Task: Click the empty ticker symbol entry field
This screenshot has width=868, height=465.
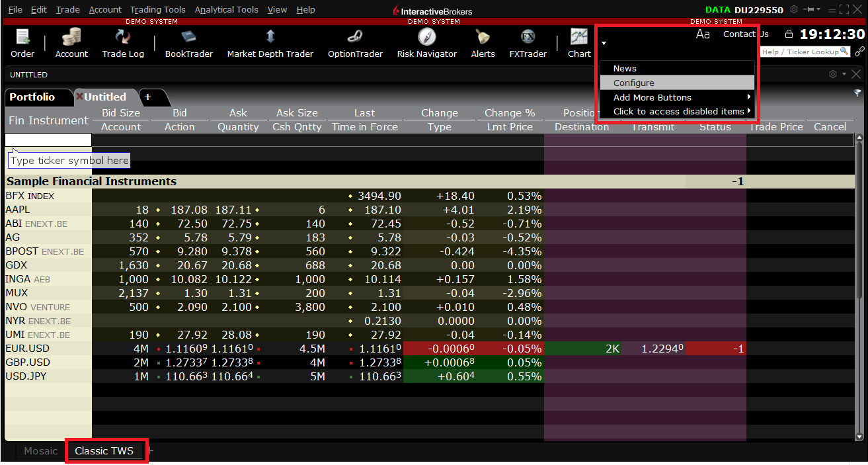Action: [x=48, y=140]
